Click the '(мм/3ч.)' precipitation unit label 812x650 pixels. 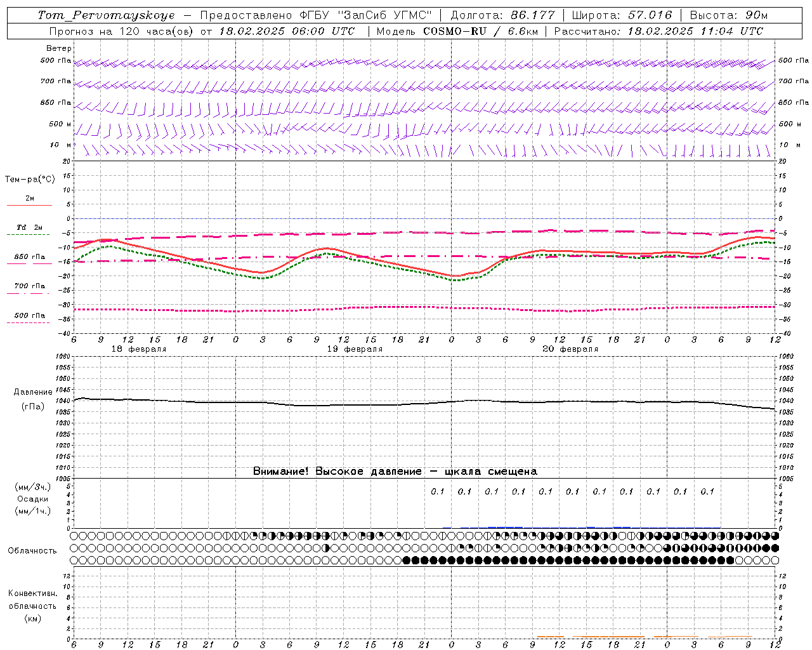(32, 487)
